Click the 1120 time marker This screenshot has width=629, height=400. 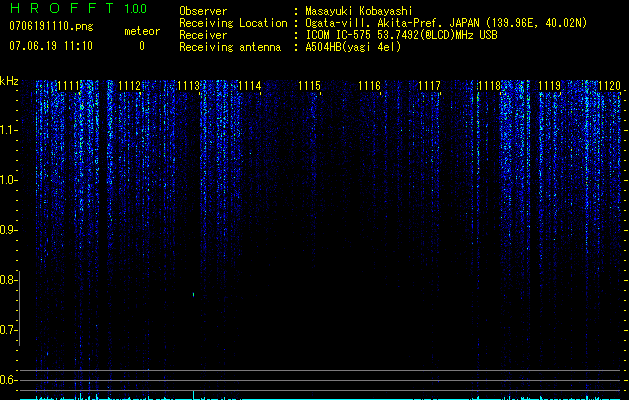(609, 86)
